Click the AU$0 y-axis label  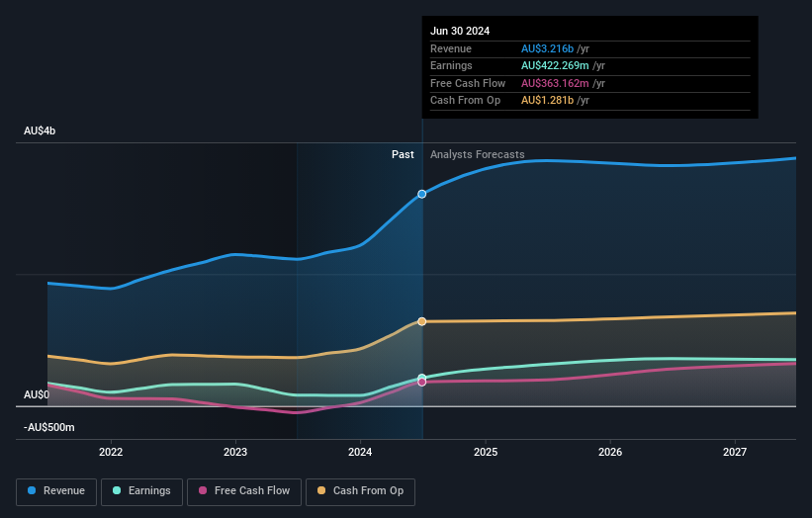click(x=37, y=394)
